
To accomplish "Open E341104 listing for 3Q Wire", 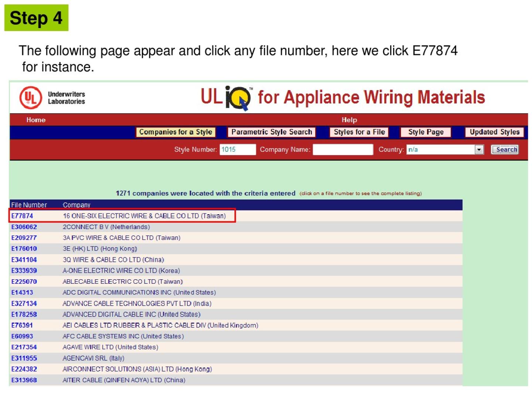I will (x=24, y=260).
